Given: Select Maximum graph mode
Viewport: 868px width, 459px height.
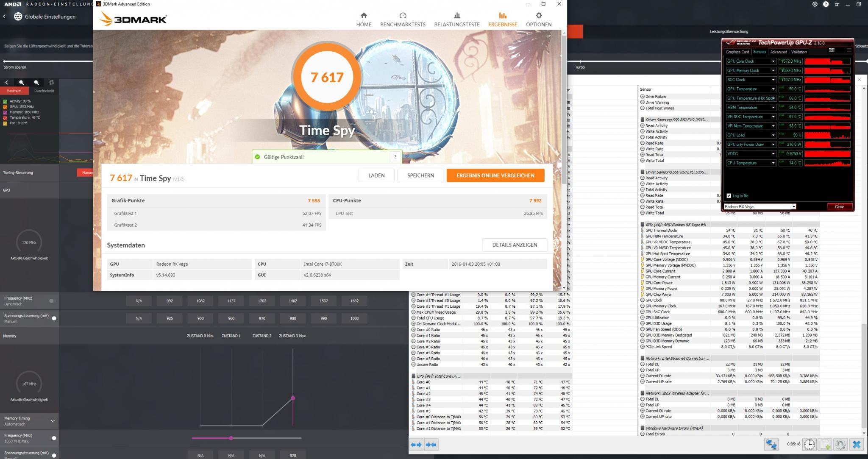Looking at the screenshot, I should coord(14,91).
